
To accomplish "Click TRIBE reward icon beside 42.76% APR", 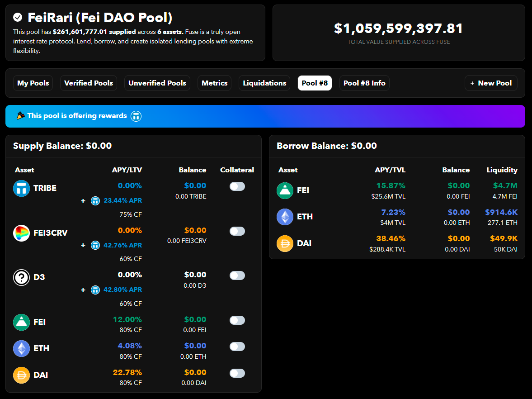I will tap(95, 245).
